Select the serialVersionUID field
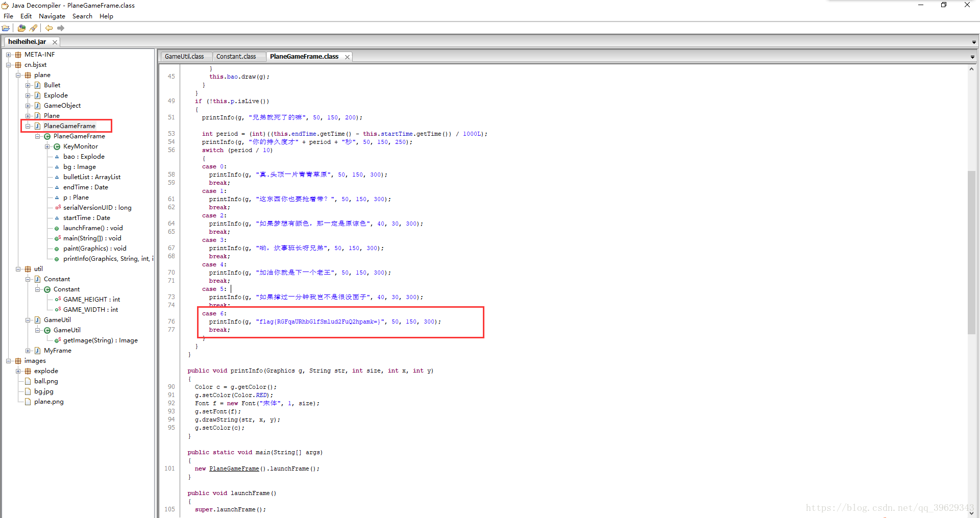This screenshot has height=518, width=980. [97, 208]
